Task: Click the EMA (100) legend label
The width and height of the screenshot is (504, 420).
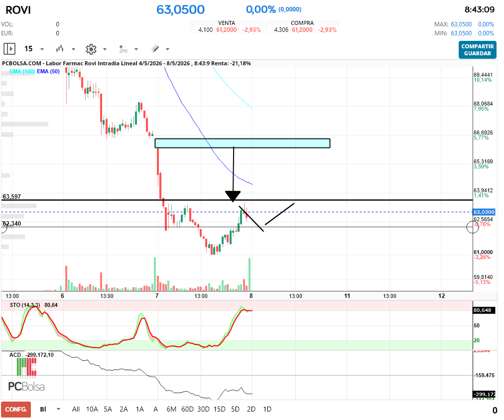Action: 22,71
